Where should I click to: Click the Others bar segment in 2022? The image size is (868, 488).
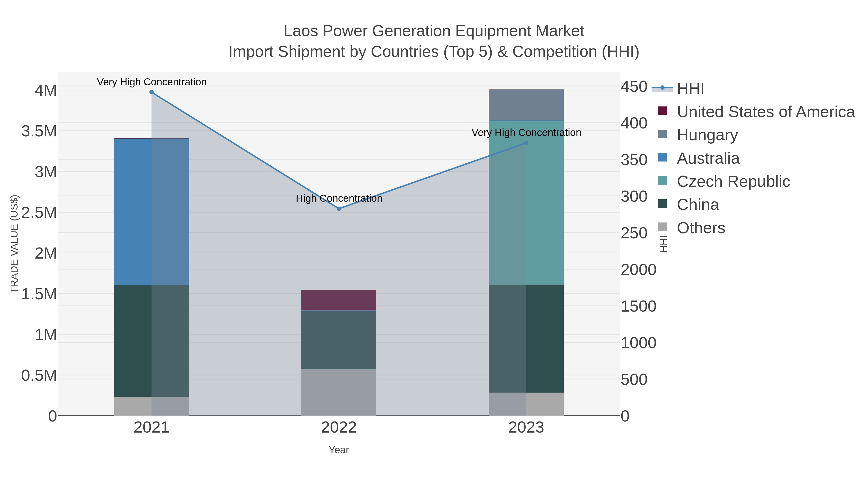click(x=339, y=392)
